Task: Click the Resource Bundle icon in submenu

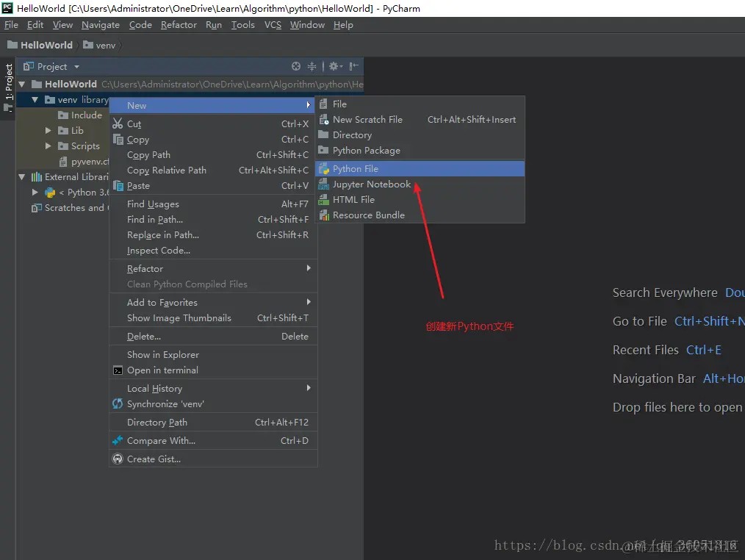Action: tap(323, 215)
